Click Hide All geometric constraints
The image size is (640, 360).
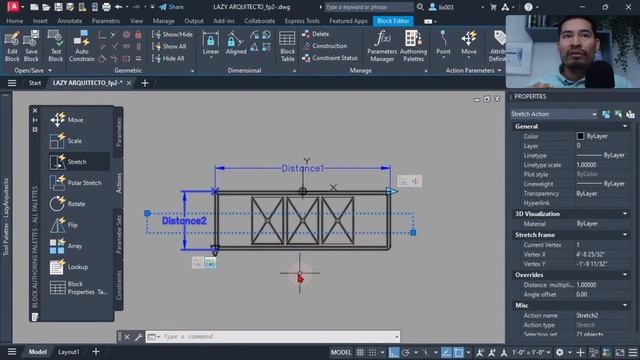coord(169,58)
